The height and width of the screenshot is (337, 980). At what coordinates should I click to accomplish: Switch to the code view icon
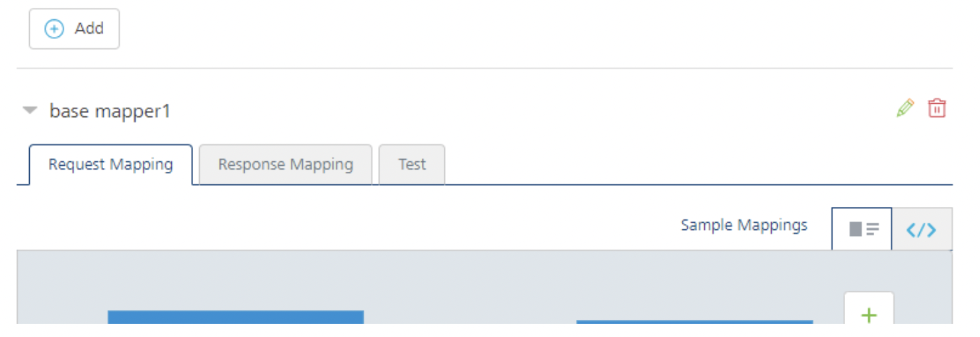[x=921, y=229]
